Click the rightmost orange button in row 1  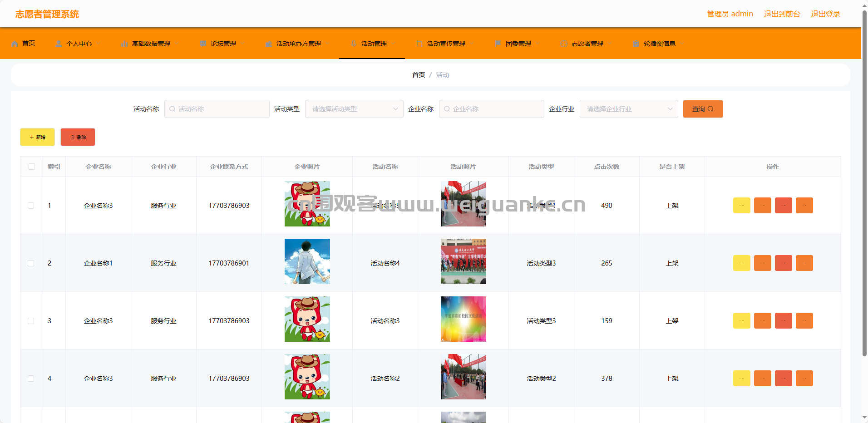pyautogui.click(x=804, y=206)
